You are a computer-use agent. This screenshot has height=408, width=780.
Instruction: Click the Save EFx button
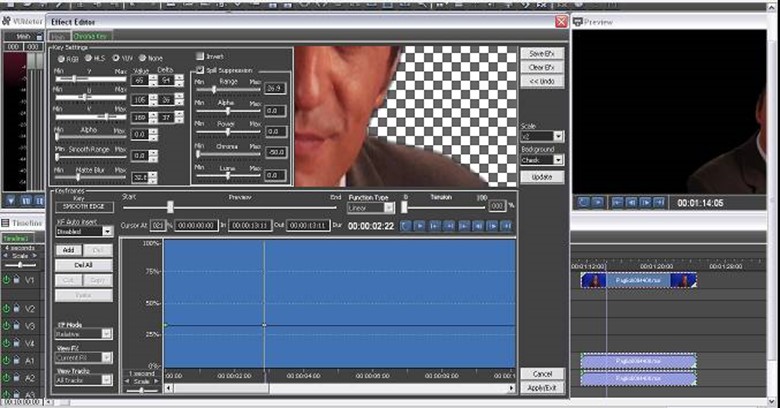[x=542, y=53]
